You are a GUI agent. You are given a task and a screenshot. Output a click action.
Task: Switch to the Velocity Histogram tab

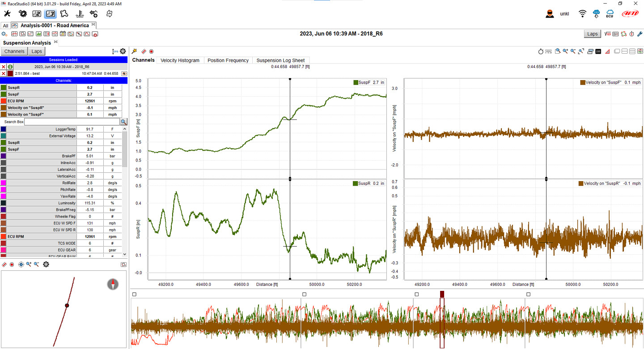[180, 60]
